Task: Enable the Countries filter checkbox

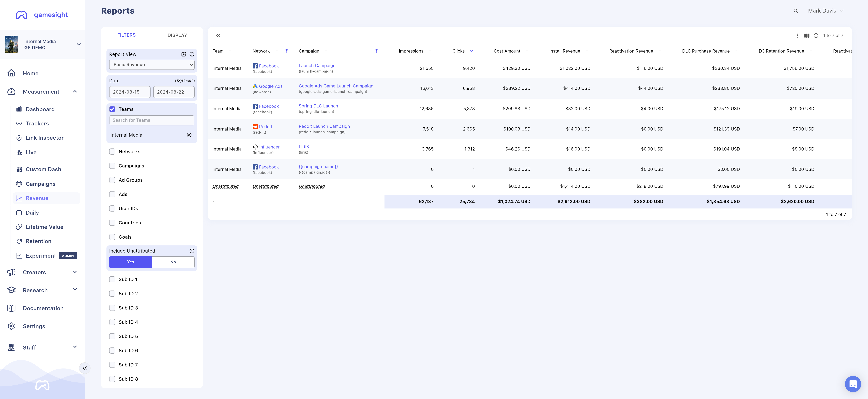Action: [112, 223]
